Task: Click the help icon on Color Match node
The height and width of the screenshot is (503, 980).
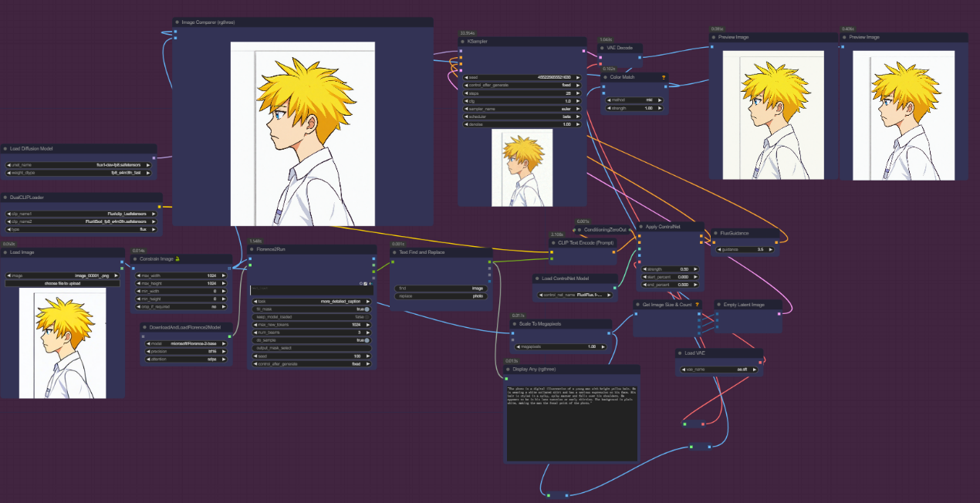Action: tap(663, 77)
